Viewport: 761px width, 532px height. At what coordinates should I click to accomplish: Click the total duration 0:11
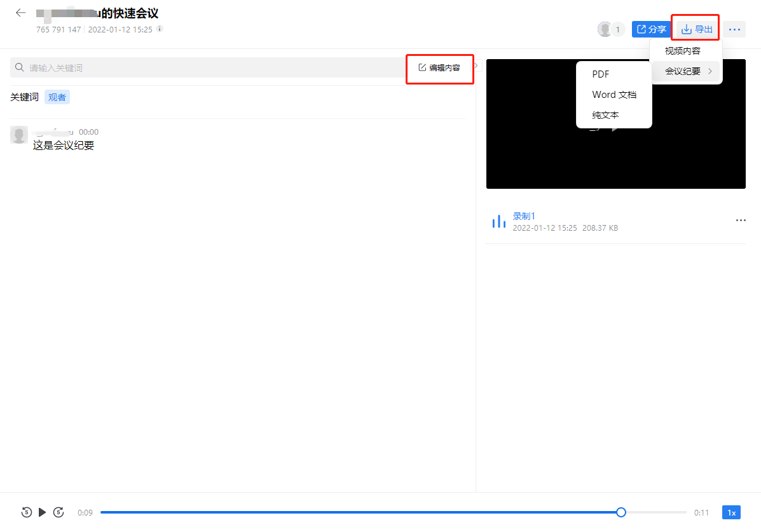701,512
